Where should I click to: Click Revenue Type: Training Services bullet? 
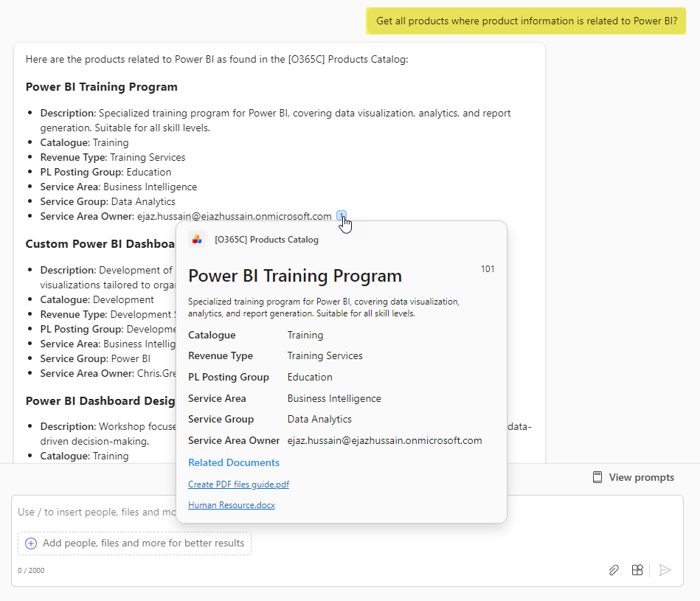(113, 158)
